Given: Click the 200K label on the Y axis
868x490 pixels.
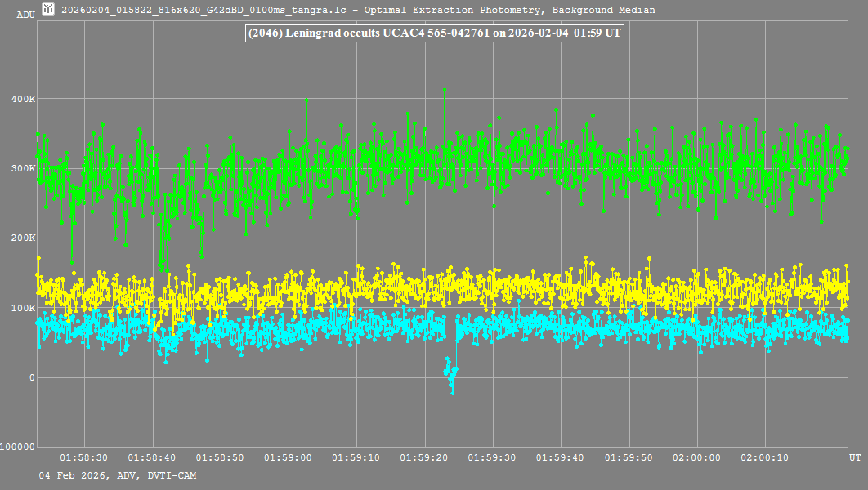Looking at the screenshot, I should pos(44,238).
